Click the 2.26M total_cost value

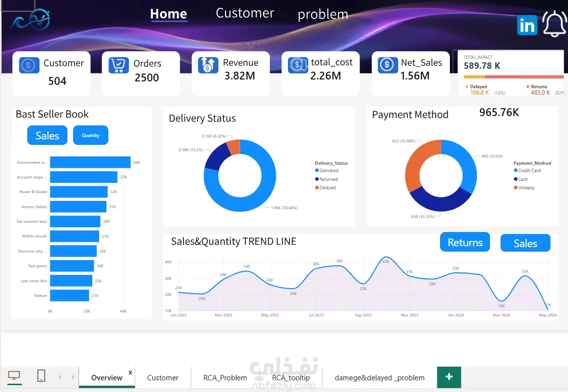click(325, 76)
